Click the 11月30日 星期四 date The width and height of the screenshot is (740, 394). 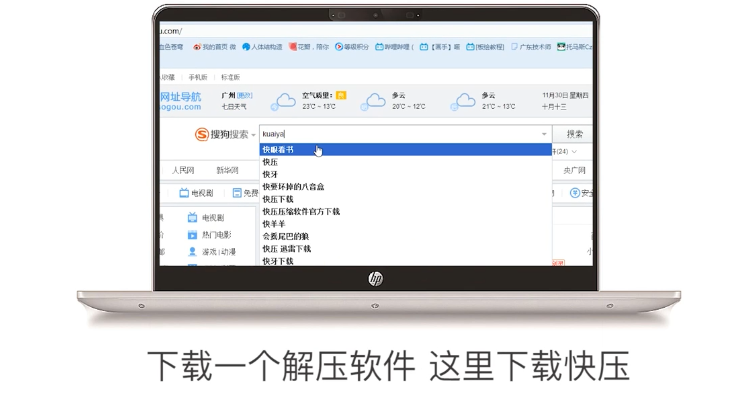tap(565, 95)
